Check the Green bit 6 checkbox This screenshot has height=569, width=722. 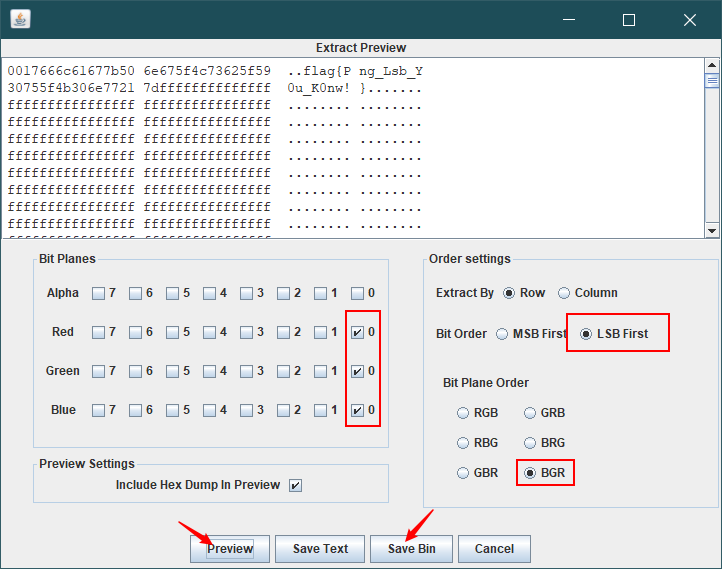(135, 371)
